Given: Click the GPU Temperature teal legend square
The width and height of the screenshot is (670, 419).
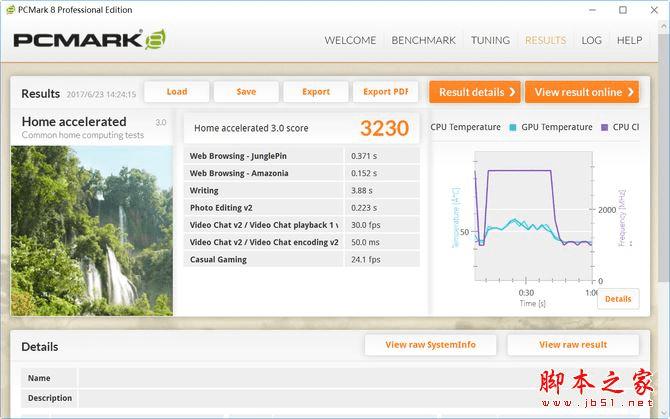Looking at the screenshot, I should click(513, 127).
